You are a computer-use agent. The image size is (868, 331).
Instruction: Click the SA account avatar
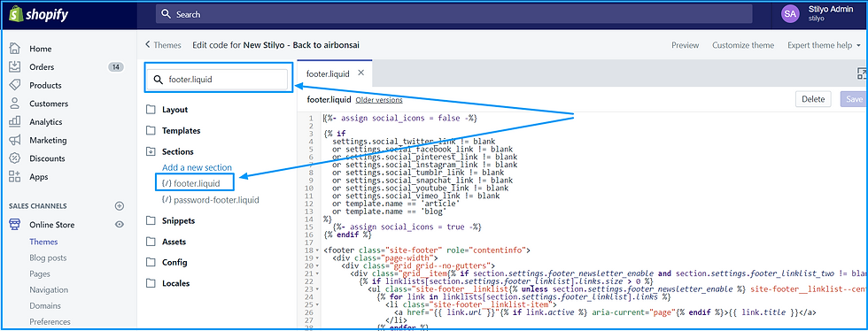[790, 14]
